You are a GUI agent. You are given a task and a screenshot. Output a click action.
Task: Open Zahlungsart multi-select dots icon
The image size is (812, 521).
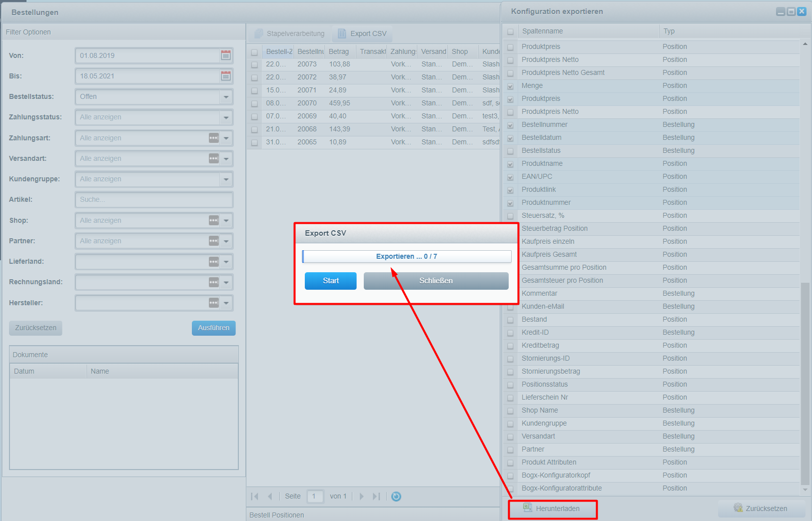tap(214, 138)
